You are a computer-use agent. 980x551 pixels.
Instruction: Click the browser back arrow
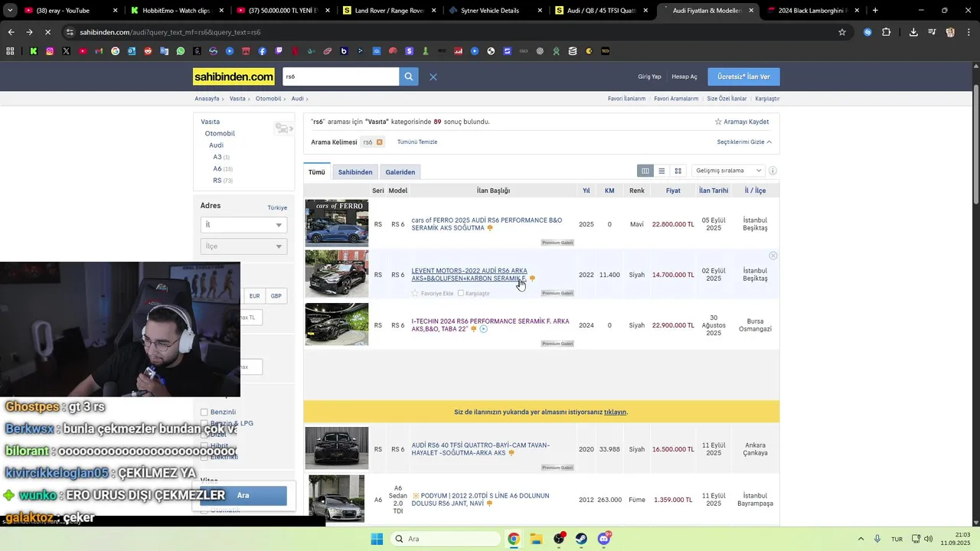[11, 32]
